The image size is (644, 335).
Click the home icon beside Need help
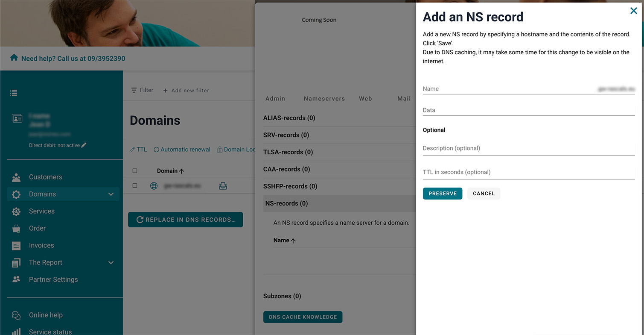click(14, 58)
